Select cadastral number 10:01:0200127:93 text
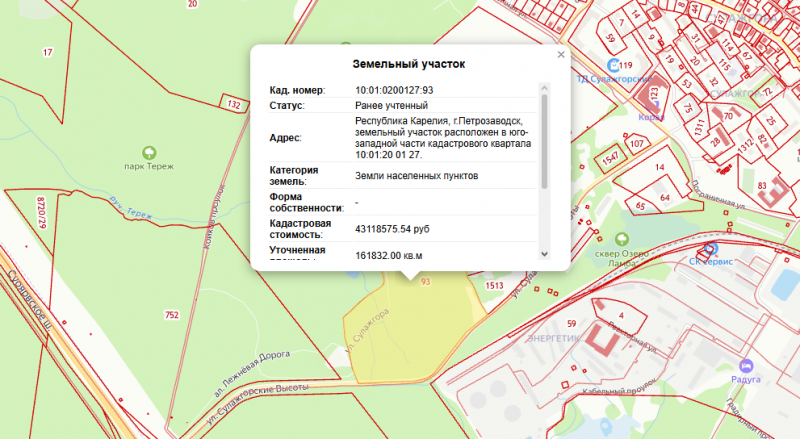 click(394, 90)
